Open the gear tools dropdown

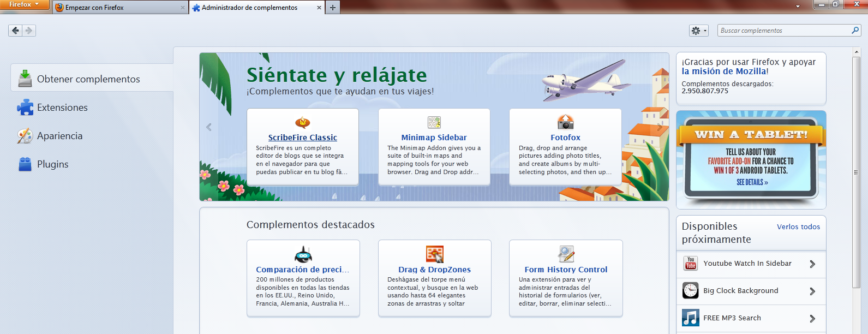pyautogui.click(x=698, y=31)
